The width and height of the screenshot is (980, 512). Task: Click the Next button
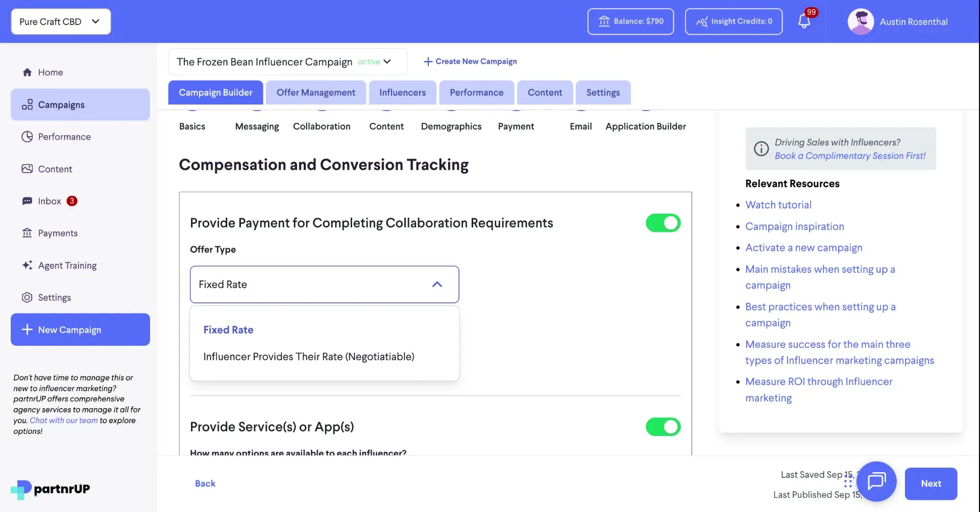point(930,483)
